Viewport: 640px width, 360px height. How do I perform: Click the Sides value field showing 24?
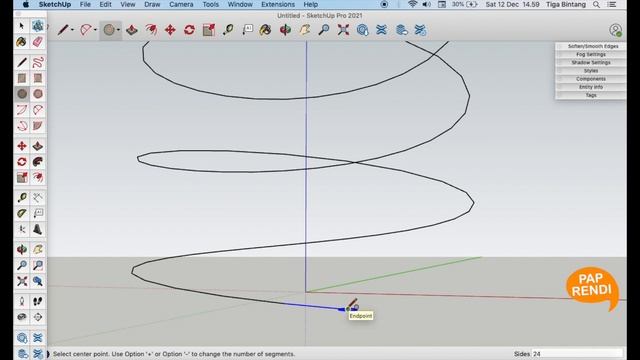[x=577, y=354]
